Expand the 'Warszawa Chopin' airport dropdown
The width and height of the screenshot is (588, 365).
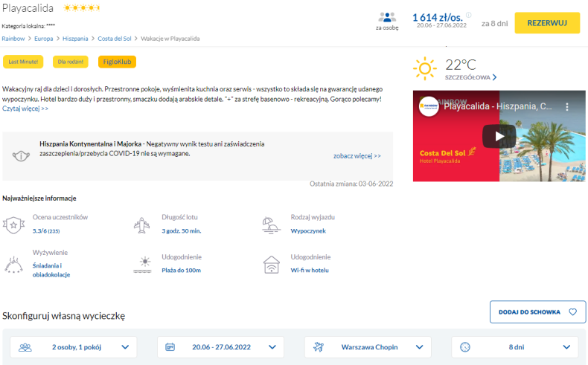tap(368, 347)
